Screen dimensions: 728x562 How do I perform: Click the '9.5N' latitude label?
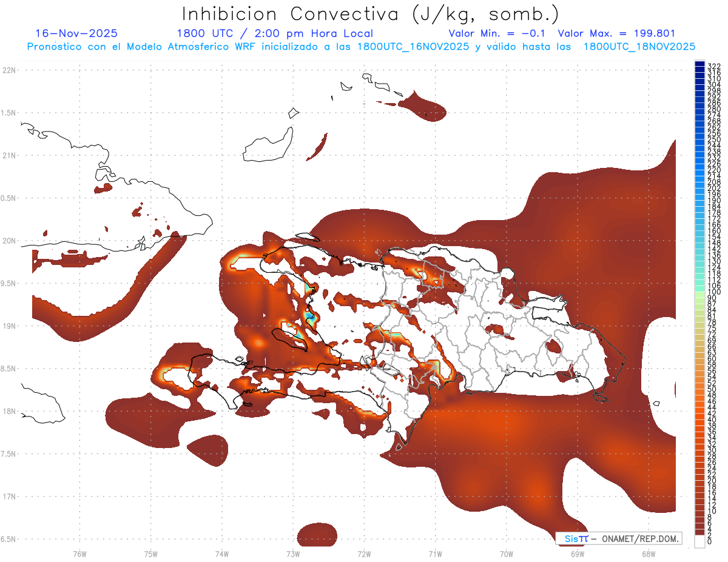[9, 283]
